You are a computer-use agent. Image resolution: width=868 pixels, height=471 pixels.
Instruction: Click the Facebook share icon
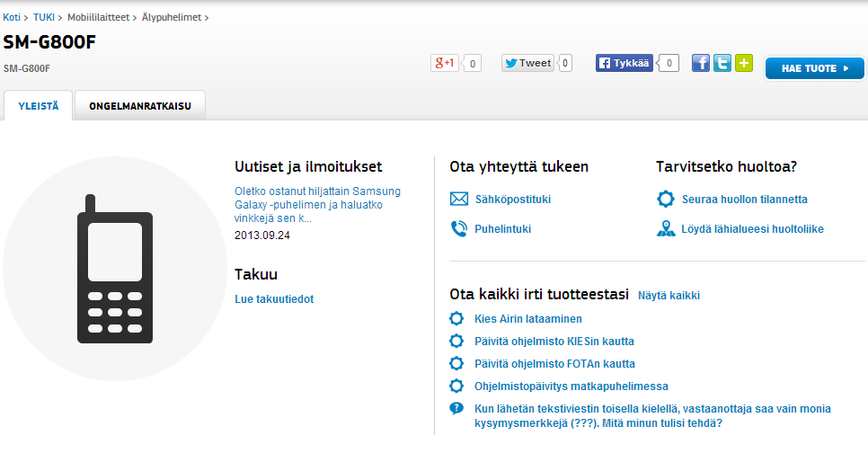pos(701,63)
